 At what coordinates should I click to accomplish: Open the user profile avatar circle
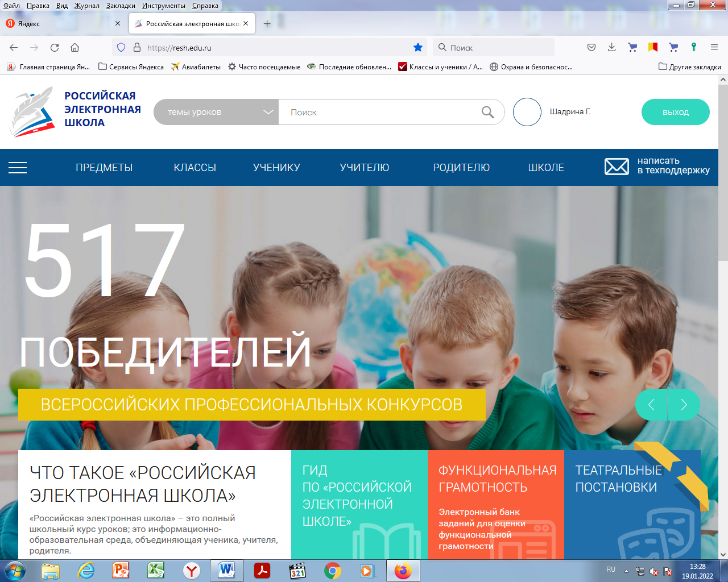527,112
